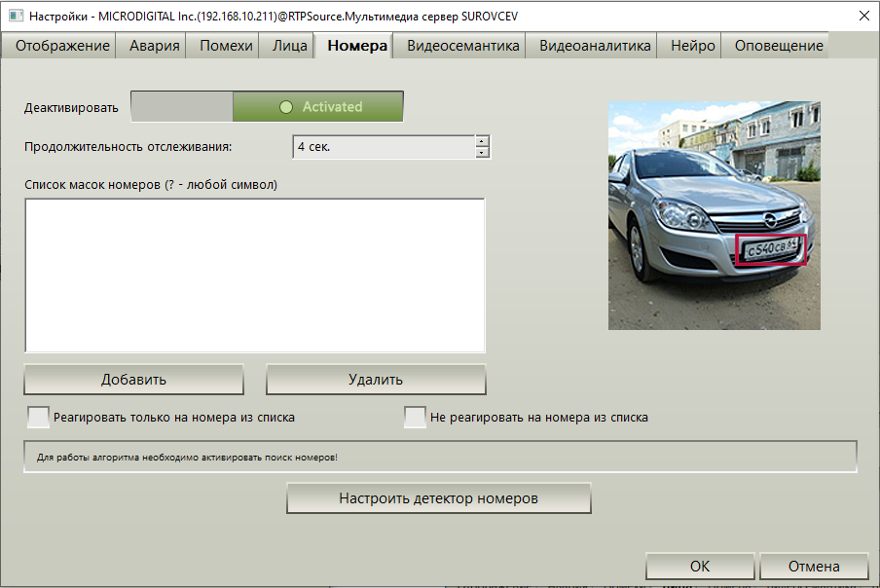This screenshot has width=880, height=588.
Task: Click inside the plate mask list box
Action: click(255, 276)
